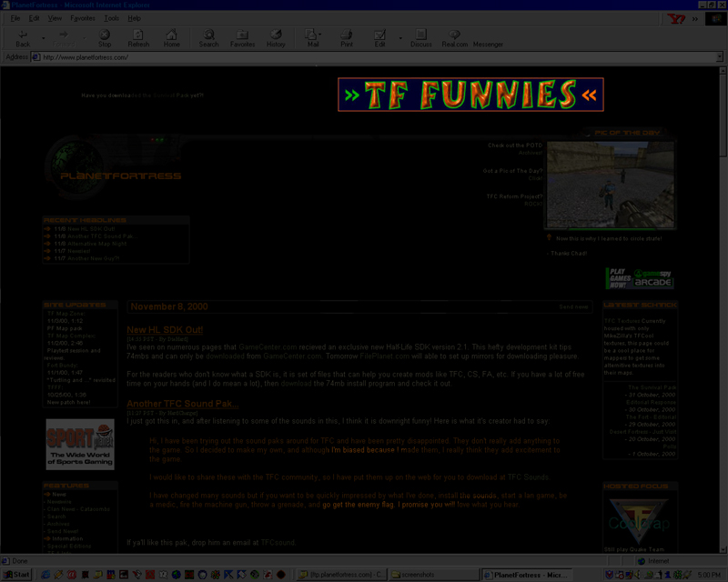Click the SportPlanet sports gaming banner
This screenshot has height=582, width=728.
pos(80,444)
